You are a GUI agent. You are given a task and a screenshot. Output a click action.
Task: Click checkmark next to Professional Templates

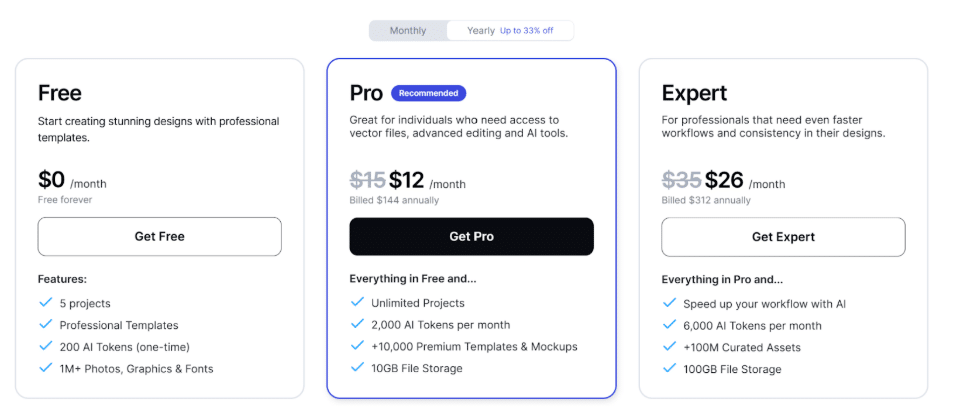(x=45, y=325)
